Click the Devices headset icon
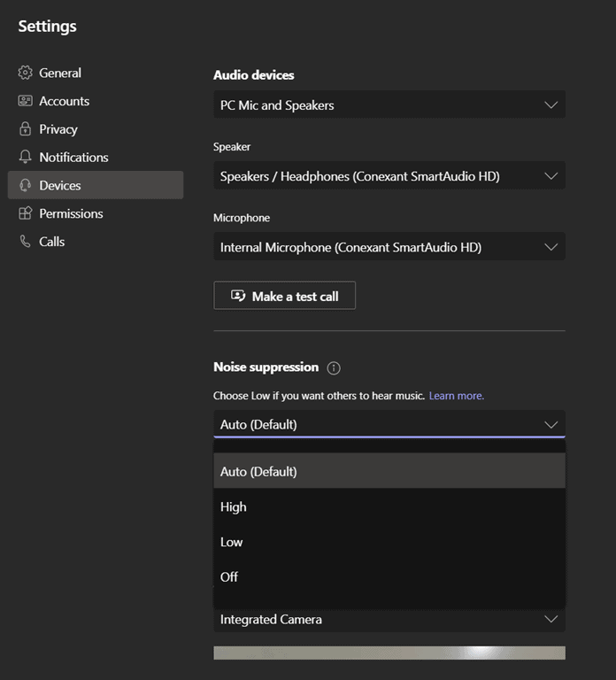 pyautogui.click(x=25, y=185)
